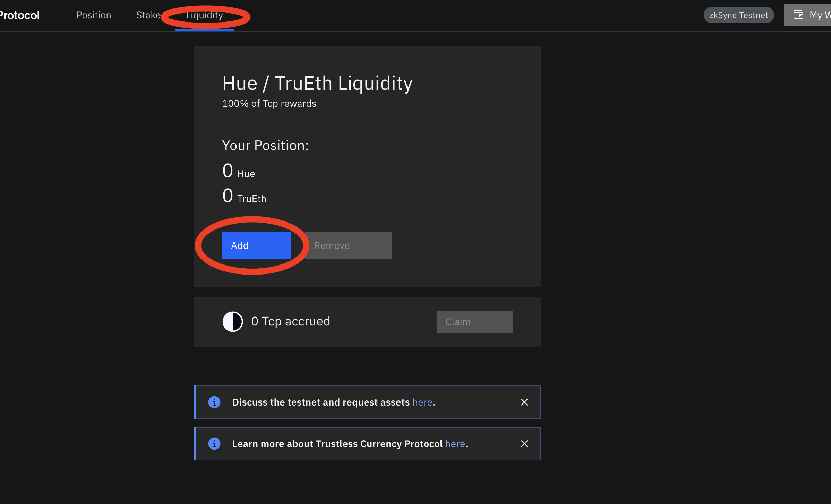Click the Remove liquidity button
The image size is (831, 504).
pos(348,245)
